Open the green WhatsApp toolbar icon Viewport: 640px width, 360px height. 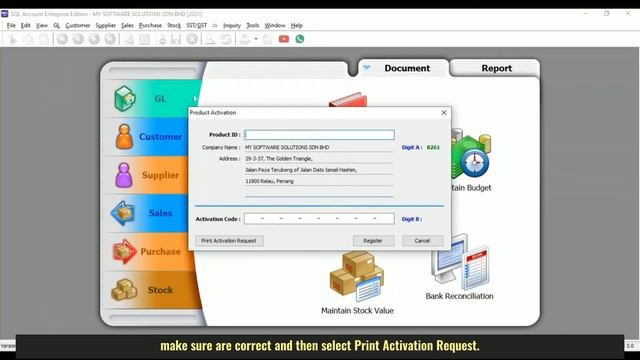pos(300,39)
